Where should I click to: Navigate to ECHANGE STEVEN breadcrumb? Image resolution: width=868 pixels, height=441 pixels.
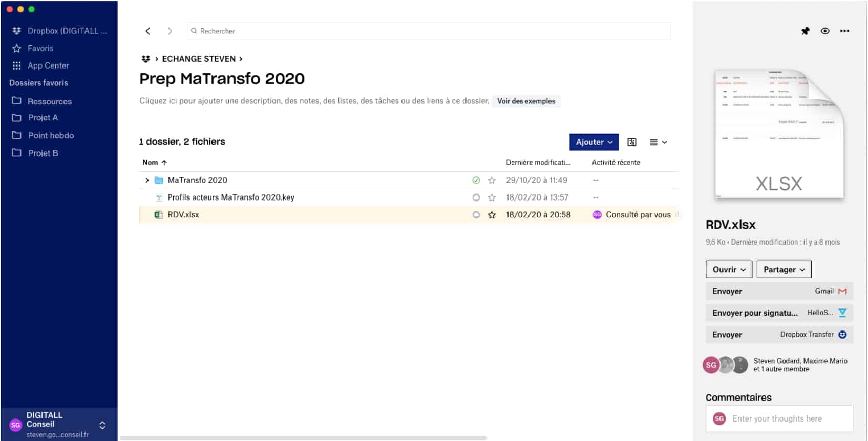click(199, 59)
